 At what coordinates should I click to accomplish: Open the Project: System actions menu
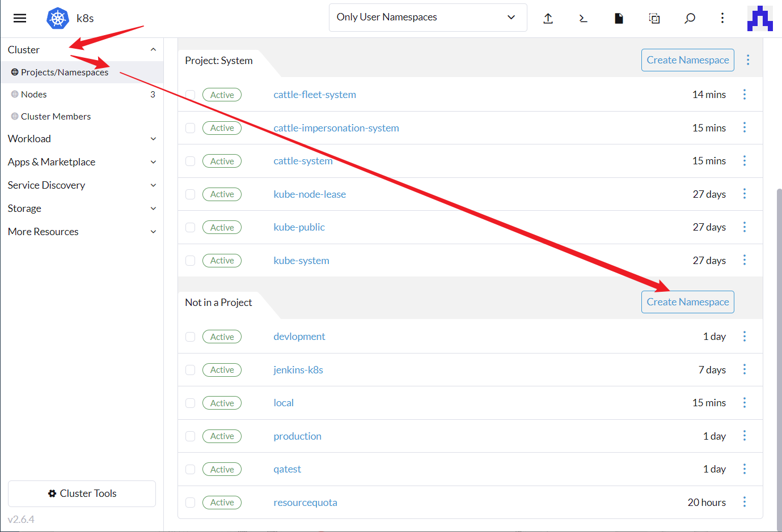pyautogui.click(x=748, y=60)
